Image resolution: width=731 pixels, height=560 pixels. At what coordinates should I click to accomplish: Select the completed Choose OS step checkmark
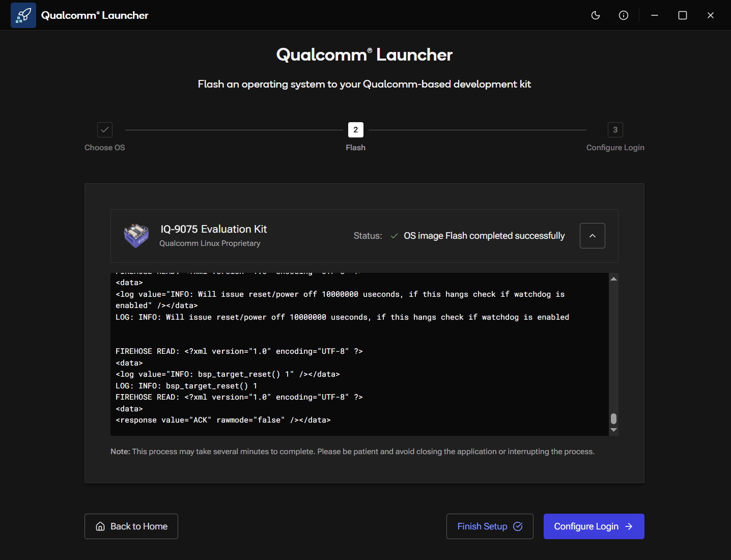(105, 130)
